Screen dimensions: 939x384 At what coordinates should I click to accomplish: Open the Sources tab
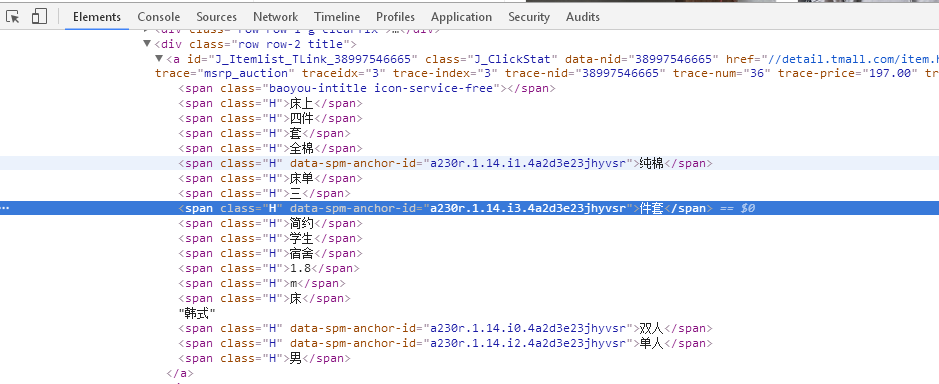coord(216,17)
